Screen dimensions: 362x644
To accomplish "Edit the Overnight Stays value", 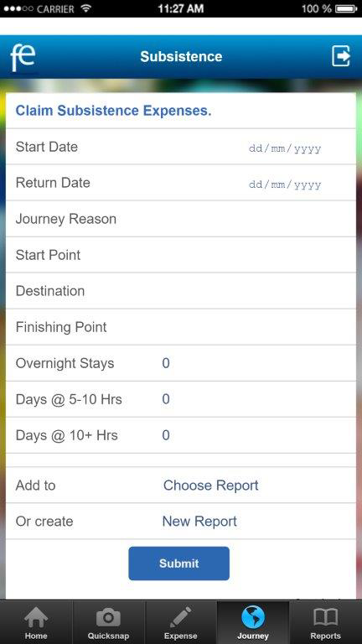I will (166, 363).
